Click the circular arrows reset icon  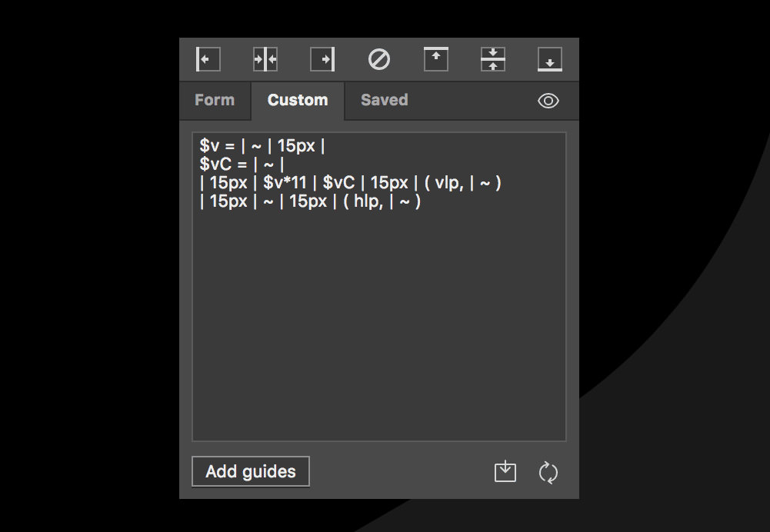pyautogui.click(x=548, y=472)
